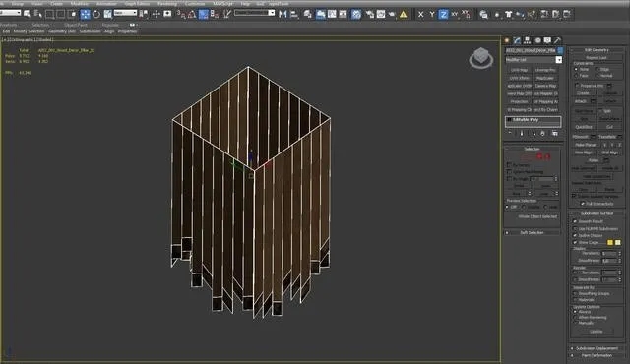Click the first yellow cage color swatch
Image resolution: width=630 pixels, height=364 pixels.
(610, 243)
